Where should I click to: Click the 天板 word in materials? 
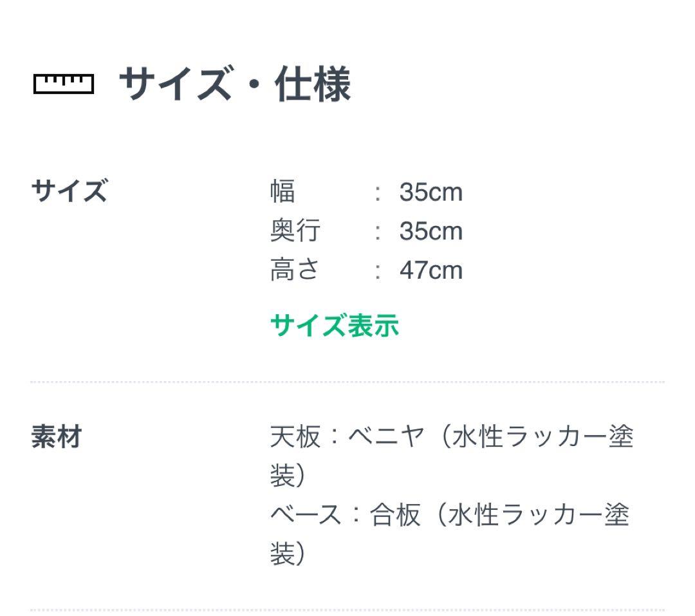295,438
